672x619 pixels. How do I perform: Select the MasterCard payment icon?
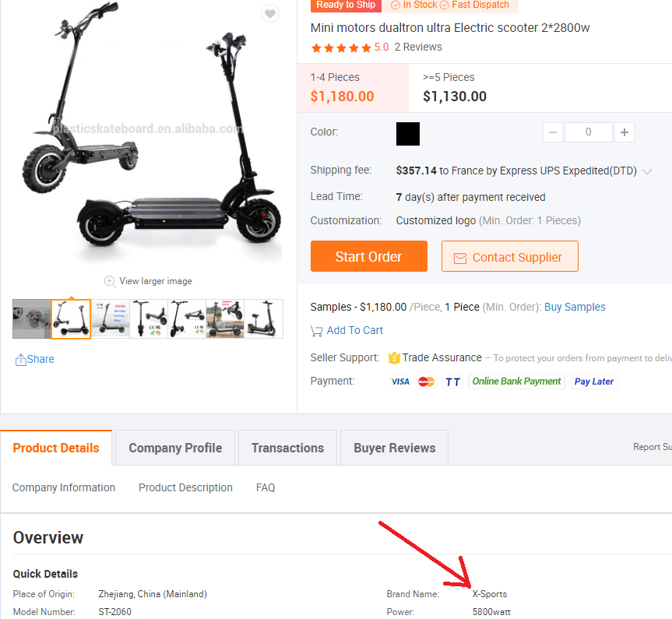[426, 382]
